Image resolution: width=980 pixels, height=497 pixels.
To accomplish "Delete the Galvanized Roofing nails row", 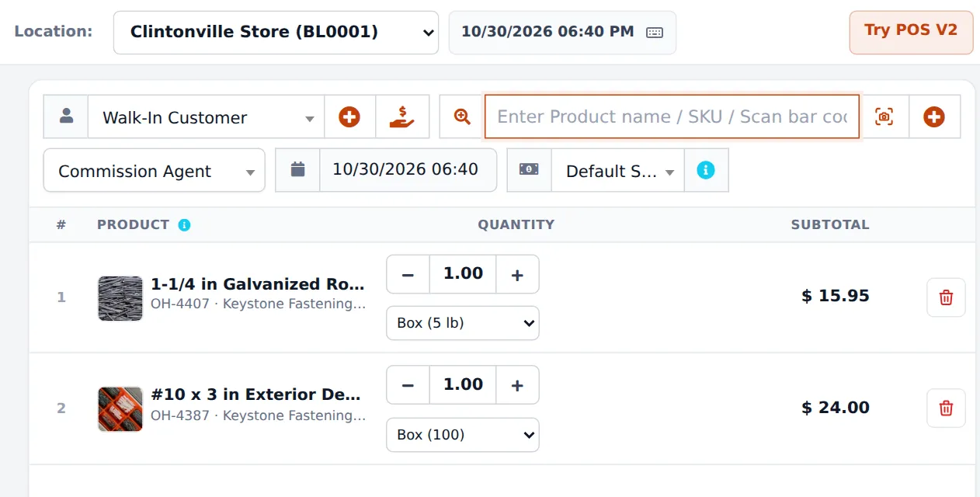I will click(946, 297).
